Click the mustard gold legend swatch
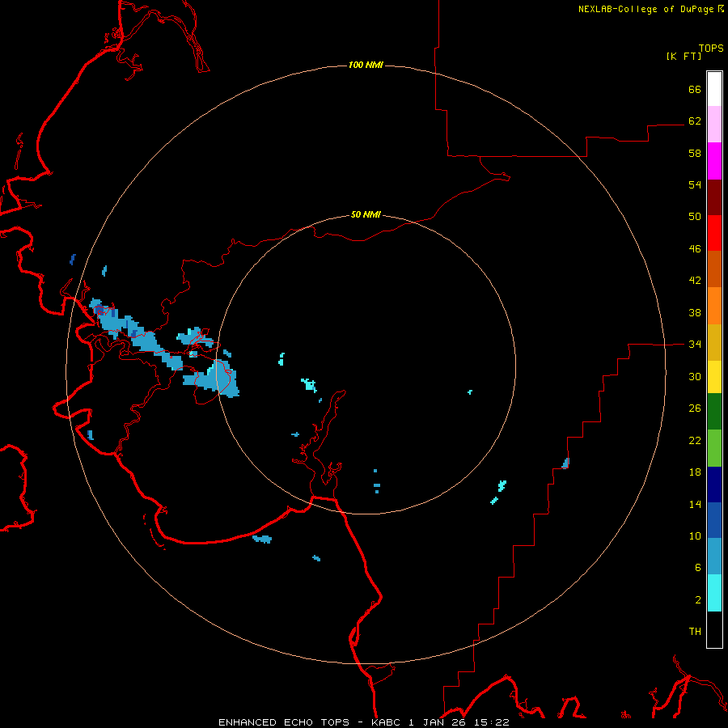Screen dimensions: 728x728 (714, 342)
